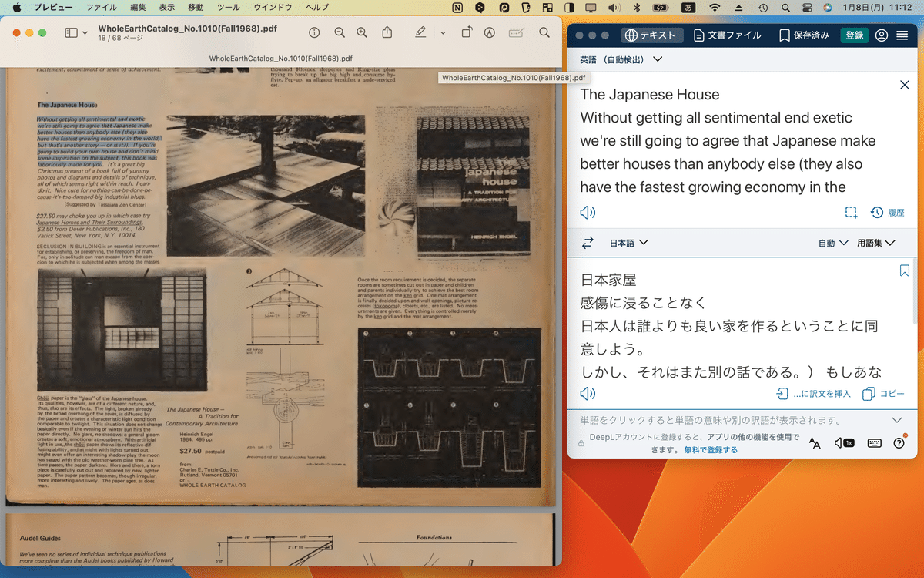Share the PDF from Preview toolbar
The height and width of the screenshot is (578, 924).
387,33
